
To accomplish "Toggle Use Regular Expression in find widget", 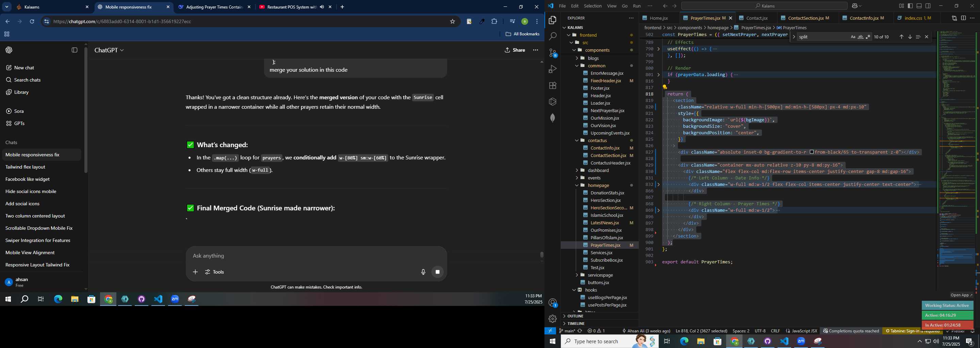I will pos(868,37).
